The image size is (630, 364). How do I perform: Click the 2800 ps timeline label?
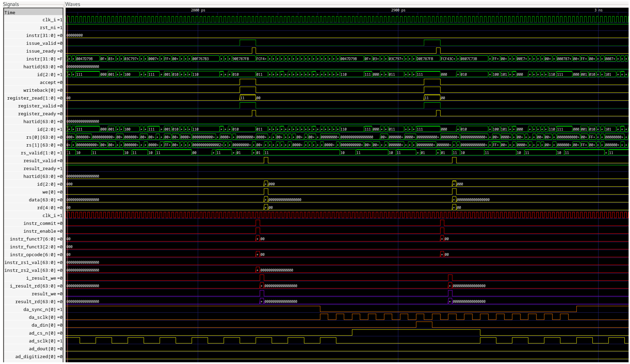pyautogui.click(x=198, y=10)
